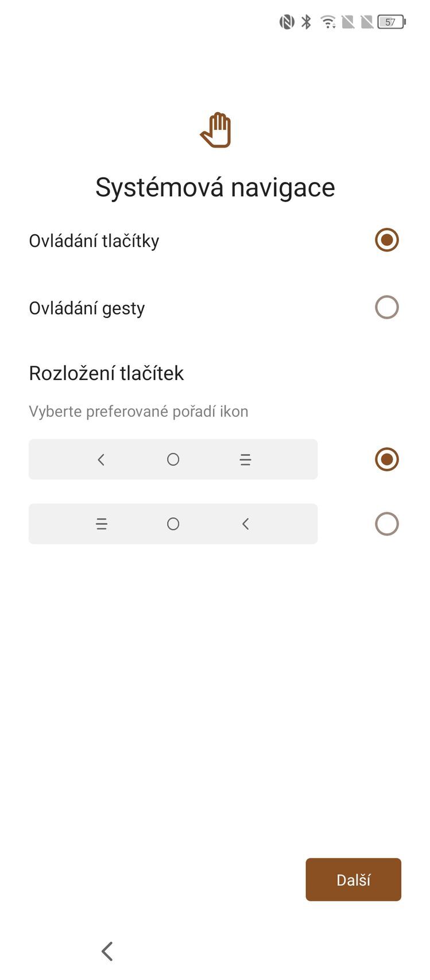
Task: Select the first button order radio
Action: (x=387, y=459)
